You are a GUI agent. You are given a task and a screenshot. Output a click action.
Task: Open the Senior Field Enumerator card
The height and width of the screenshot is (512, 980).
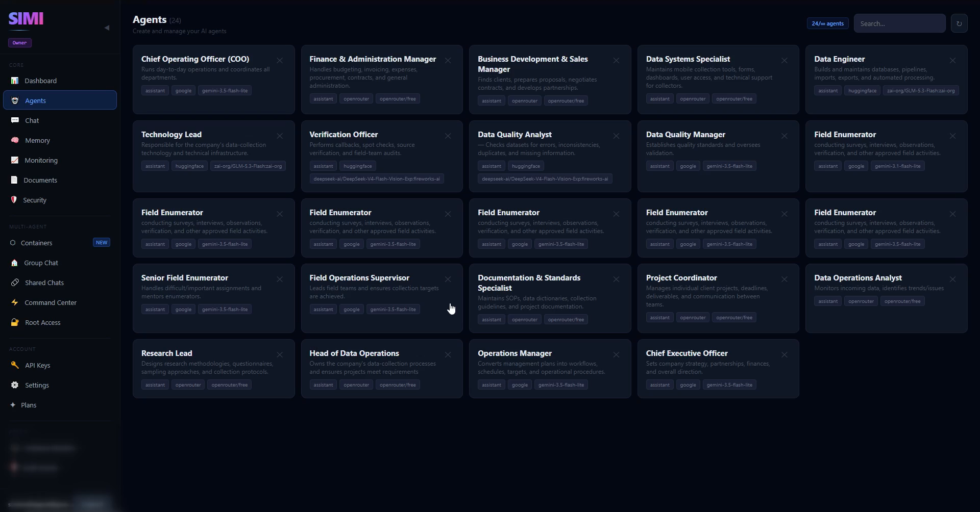tap(213, 298)
